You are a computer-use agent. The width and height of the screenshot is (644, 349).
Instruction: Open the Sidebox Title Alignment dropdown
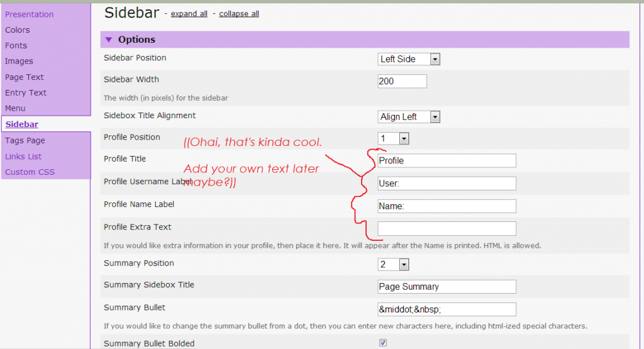point(409,117)
